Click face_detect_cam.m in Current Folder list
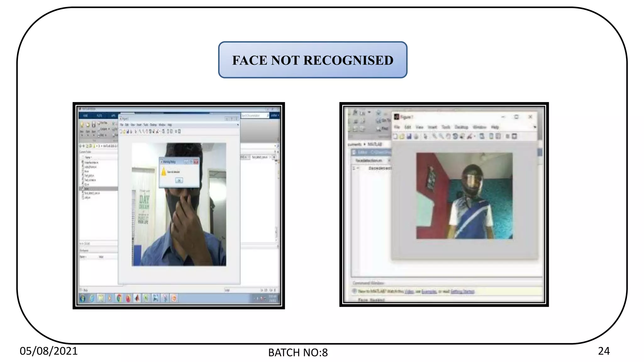This screenshot has width=644, height=362. tap(92, 193)
